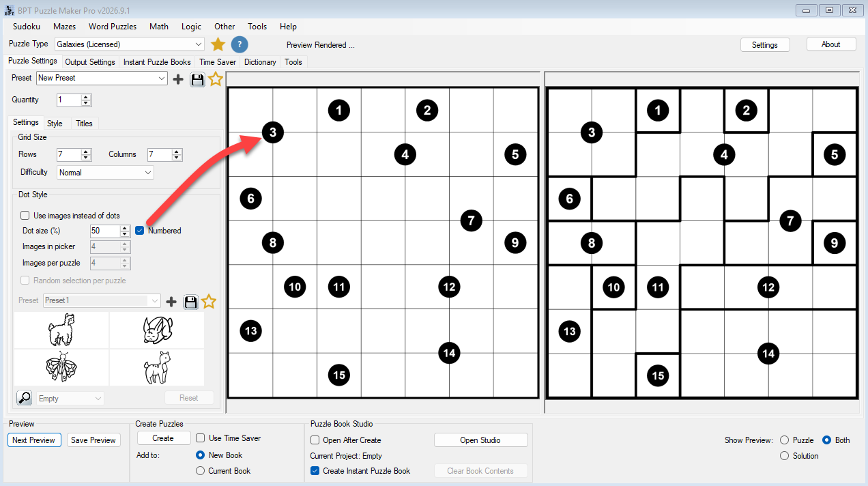This screenshot has width=868, height=486.
Task: Save preset using top floppy disk icon
Action: [x=197, y=79]
